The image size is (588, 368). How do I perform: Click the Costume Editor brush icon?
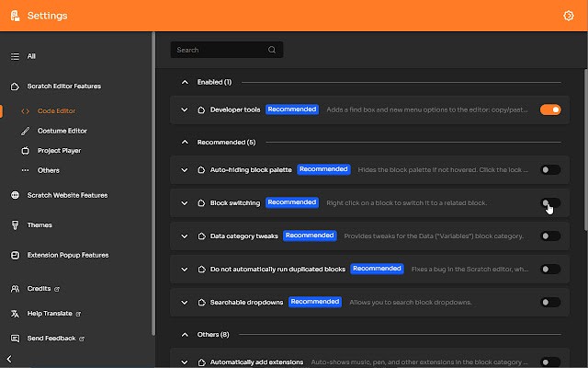tap(25, 131)
